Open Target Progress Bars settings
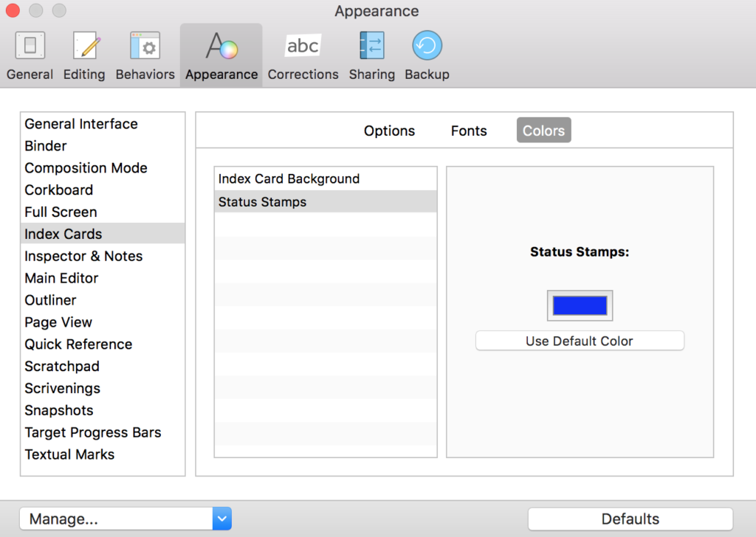The image size is (756, 537). click(103, 432)
